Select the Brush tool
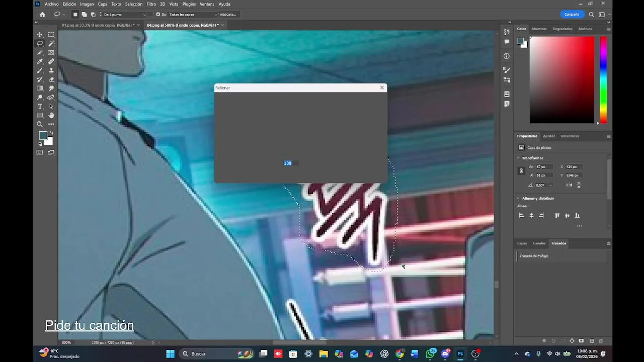Viewport: 644px width, 362px height. tap(40, 70)
